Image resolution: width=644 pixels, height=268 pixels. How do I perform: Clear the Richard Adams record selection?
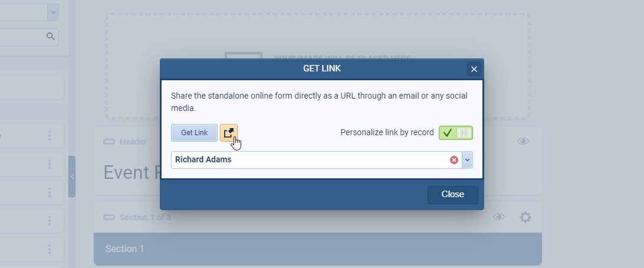(454, 160)
